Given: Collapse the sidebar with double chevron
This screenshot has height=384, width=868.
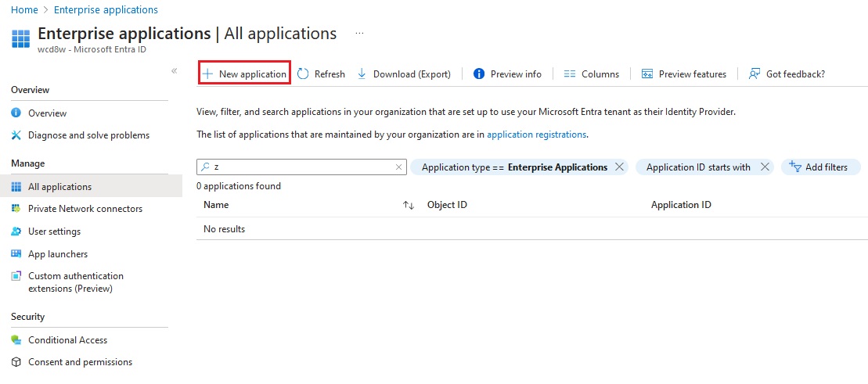Looking at the screenshot, I should tap(175, 71).
